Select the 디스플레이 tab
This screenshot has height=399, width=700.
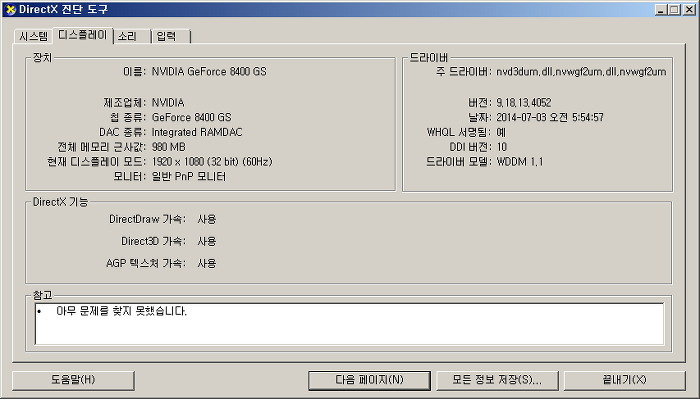pyautogui.click(x=83, y=35)
